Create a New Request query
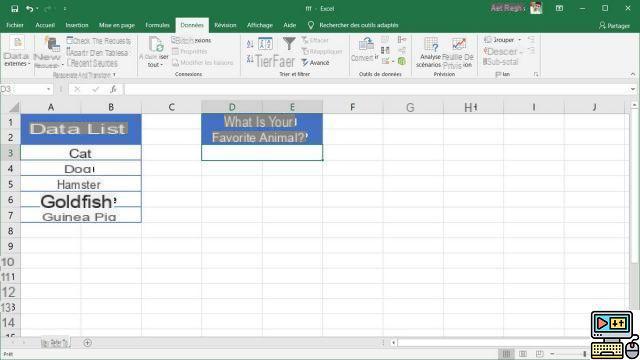This screenshot has height=360, width=640. [x=49, y=52]
